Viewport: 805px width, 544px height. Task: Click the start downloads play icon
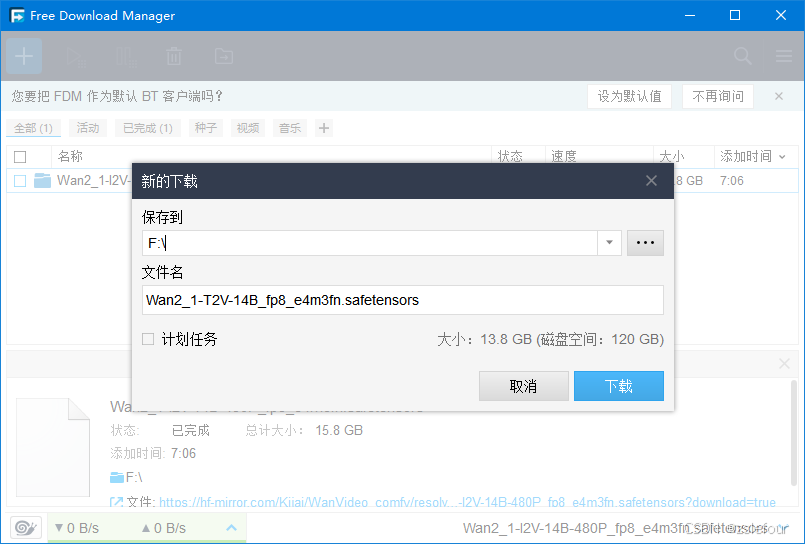76,56
